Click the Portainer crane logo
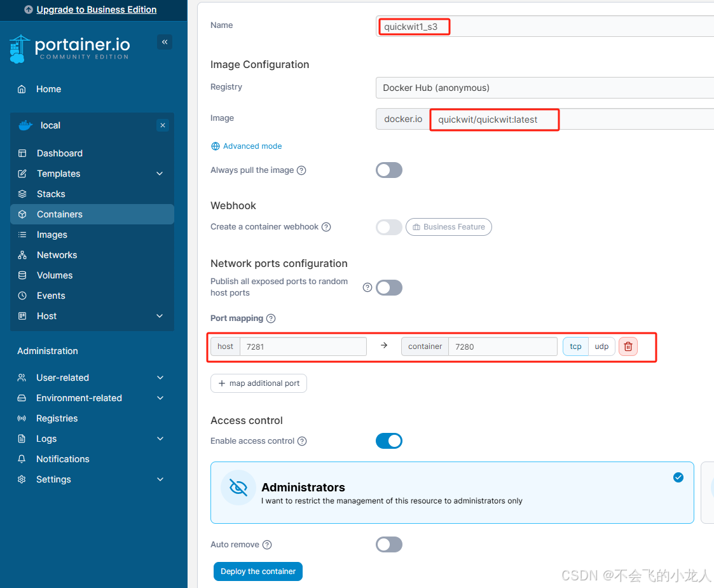The height and width of the screenshot is (588, 714). [x=19, y=49]
